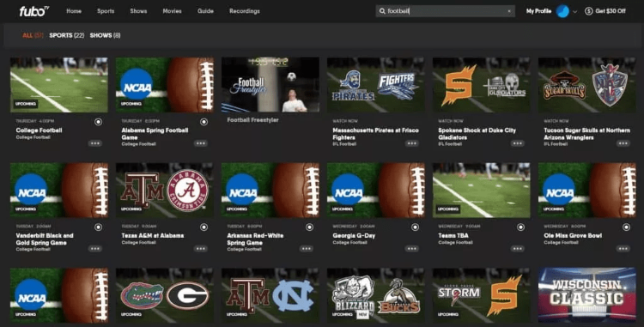Viewport: 644px width, 327px height.
Task: Open the profile avatar icon
Action: pos(562,11)
